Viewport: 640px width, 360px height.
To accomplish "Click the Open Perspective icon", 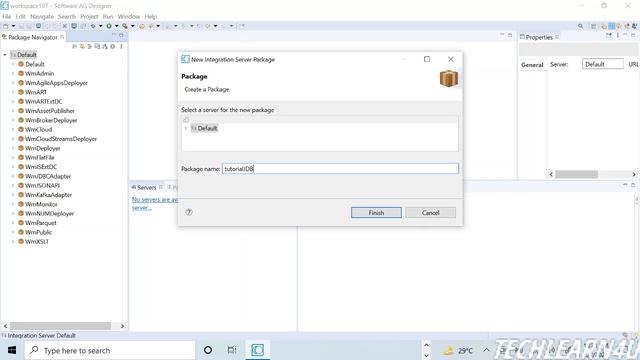I will coord(594,27).
